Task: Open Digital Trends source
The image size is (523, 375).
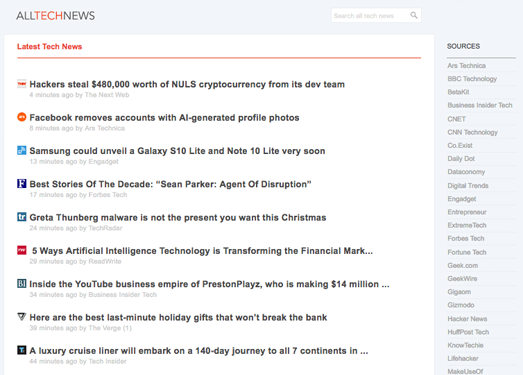Action: 468,186
